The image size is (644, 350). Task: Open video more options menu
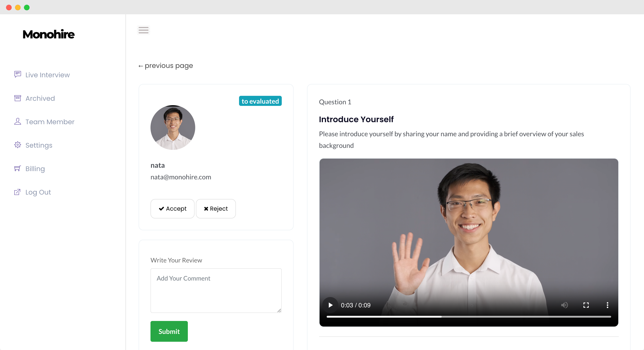pos(608,305)
